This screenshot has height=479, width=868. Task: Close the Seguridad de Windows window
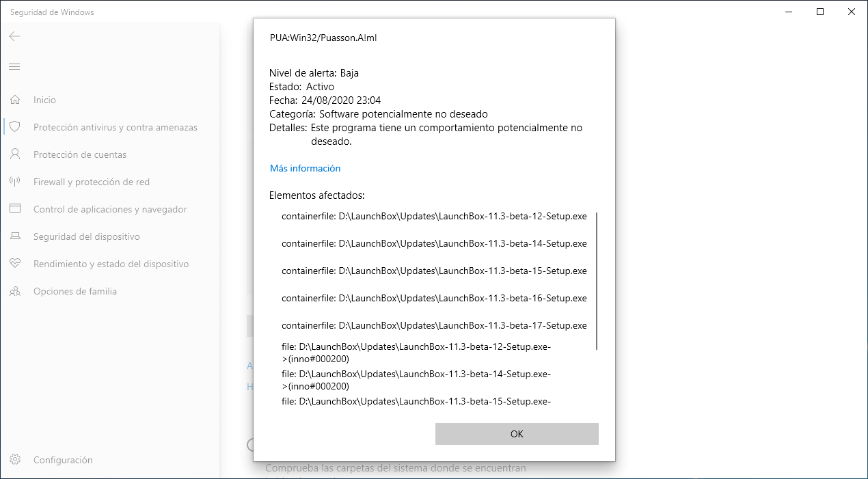click(852, 12)
